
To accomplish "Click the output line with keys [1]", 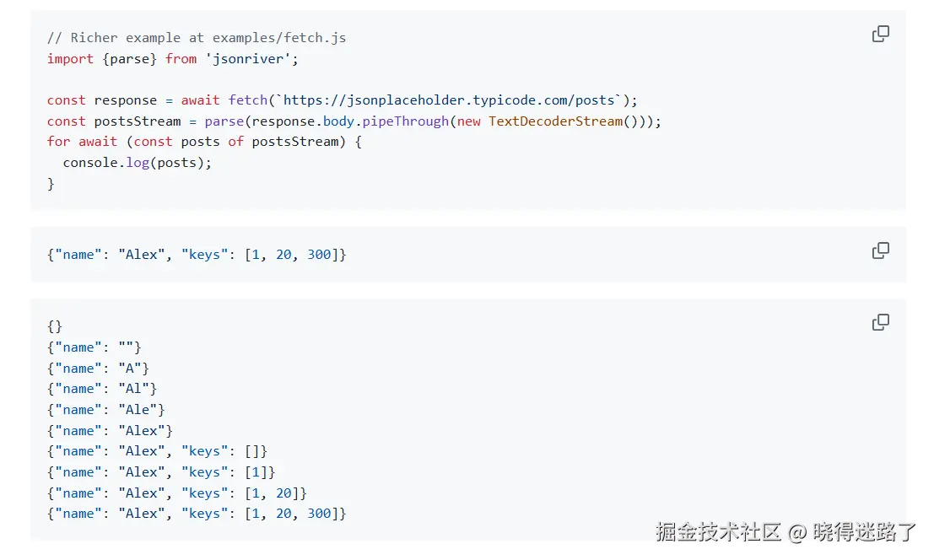I will click(161, 472).
